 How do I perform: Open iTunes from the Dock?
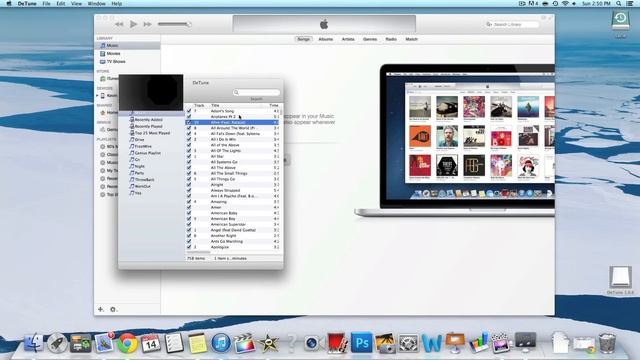[221, 343]
